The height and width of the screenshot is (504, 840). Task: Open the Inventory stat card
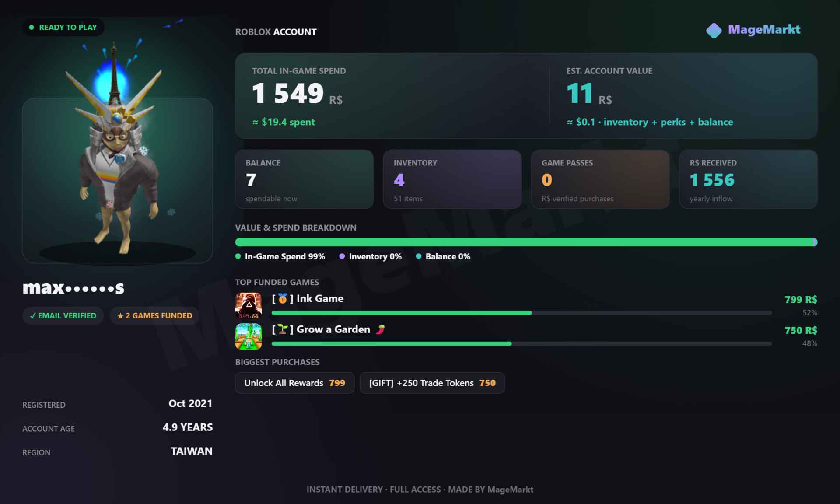(x=452, y=179)
